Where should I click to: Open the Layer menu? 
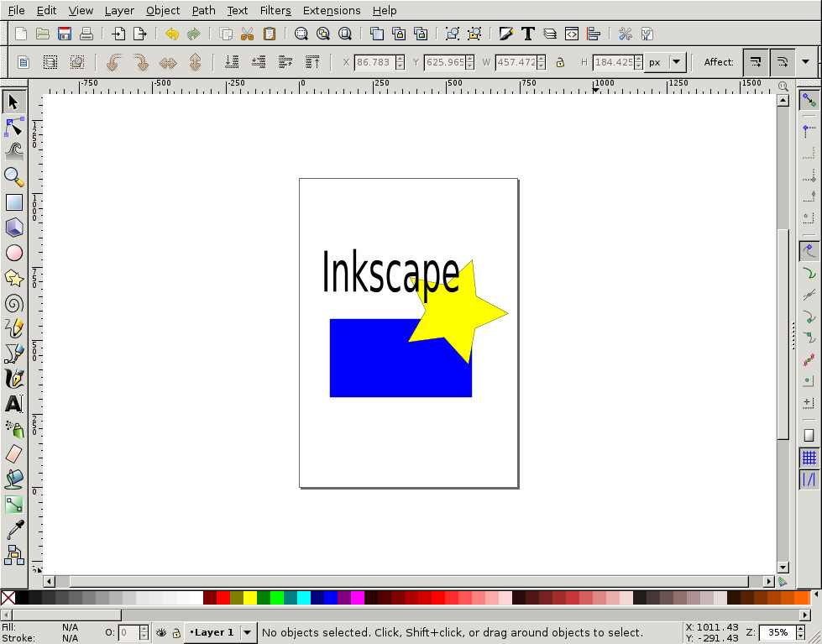119,10
